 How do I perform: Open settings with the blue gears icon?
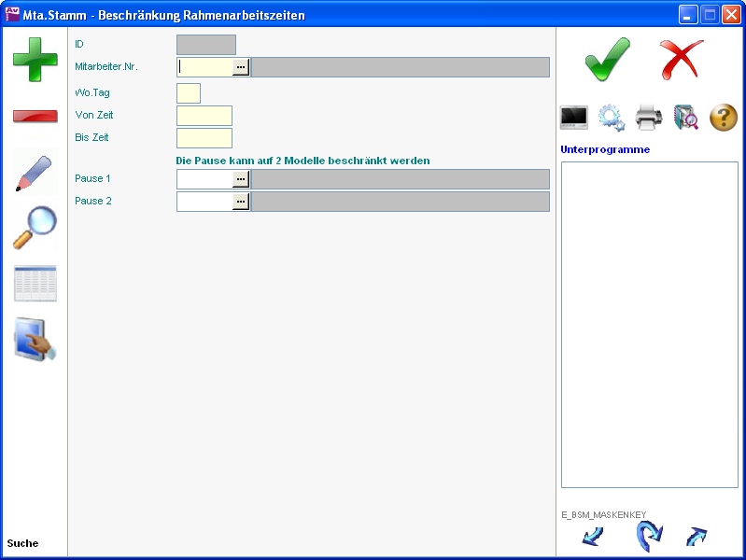coord(611,118)
